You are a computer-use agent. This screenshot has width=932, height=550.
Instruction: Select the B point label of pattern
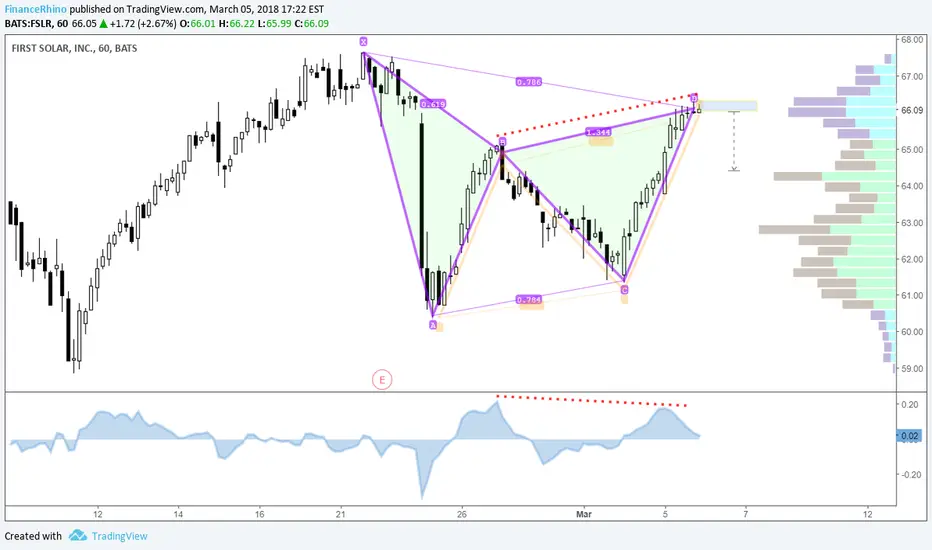coord(502,142)
